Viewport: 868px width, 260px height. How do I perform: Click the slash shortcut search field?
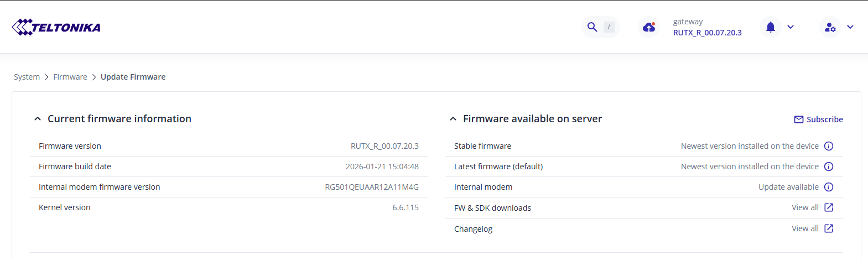pyautogui.click(x=609, y=27)
